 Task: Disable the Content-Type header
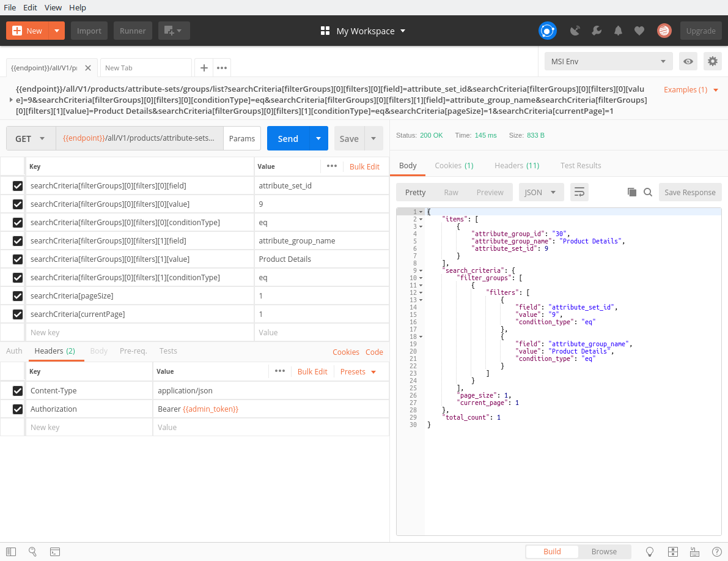click(18, 391)
